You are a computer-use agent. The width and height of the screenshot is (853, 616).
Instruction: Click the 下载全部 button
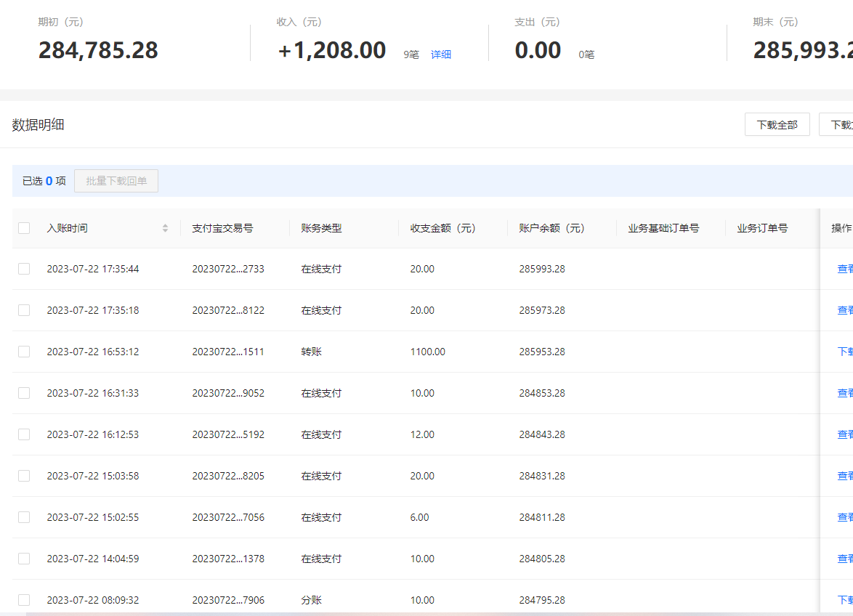(x=777, y=124)
